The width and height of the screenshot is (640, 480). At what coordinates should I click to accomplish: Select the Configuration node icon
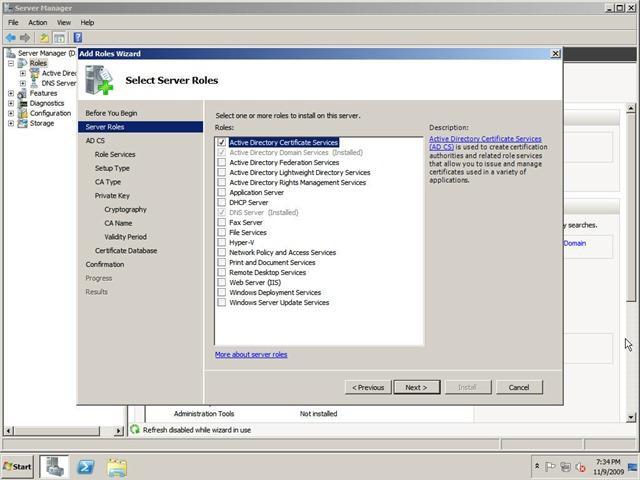(23, 113)
